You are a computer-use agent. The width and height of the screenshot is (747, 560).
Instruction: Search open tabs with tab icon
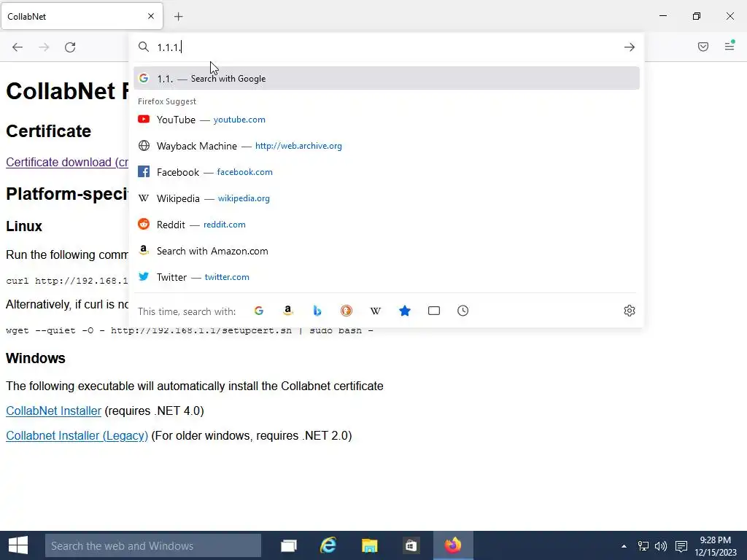tap(434, 311)
